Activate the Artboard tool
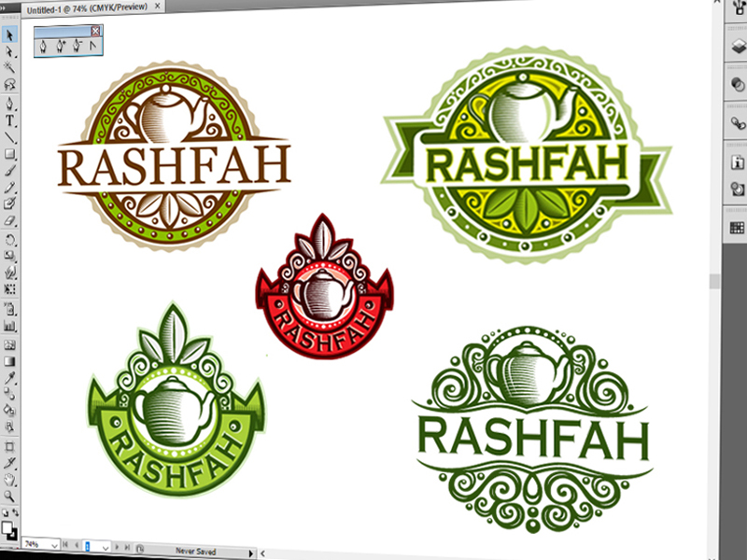The height and width of the screenshot is (560, 747). (9, 447)
